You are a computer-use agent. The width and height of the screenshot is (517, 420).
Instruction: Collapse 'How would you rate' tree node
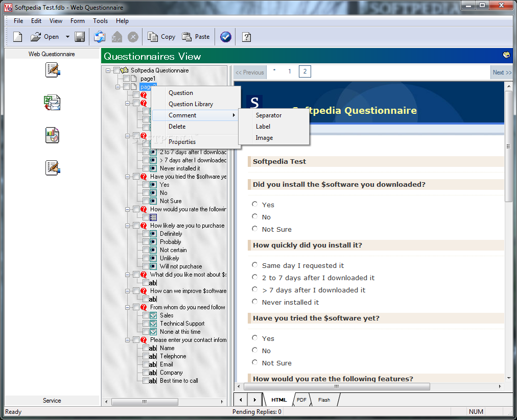point(128,209)
